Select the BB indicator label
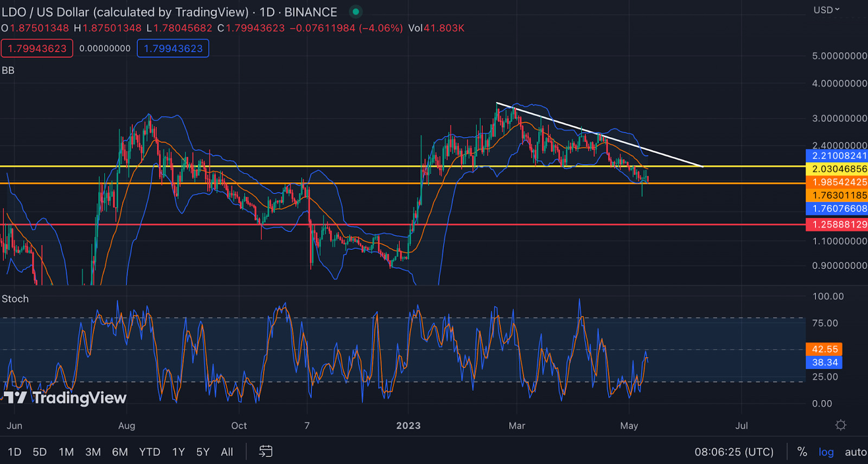The height and width of the screenshot is (464, 868). [x=8, y=70]
